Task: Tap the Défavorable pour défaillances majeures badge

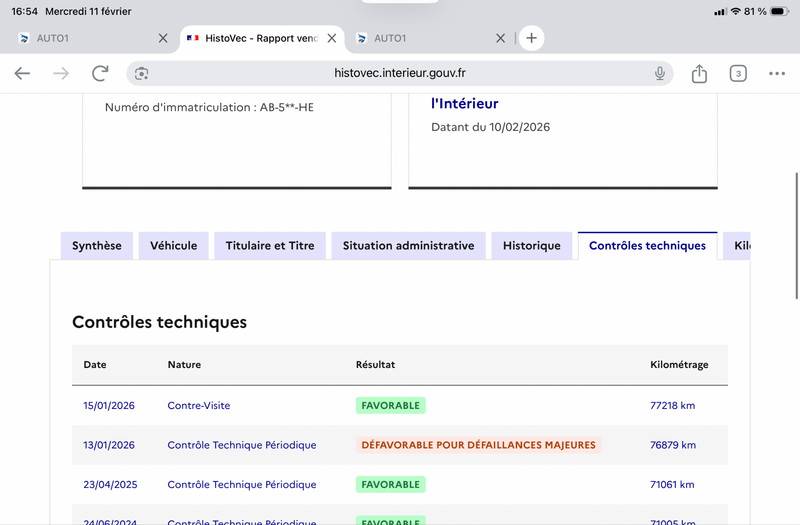Action: (478, 445)
